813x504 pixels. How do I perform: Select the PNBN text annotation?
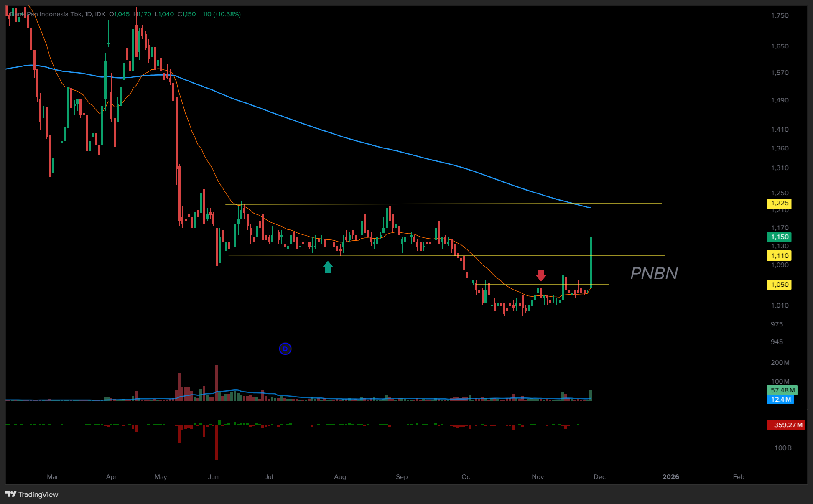pos(654,273)
